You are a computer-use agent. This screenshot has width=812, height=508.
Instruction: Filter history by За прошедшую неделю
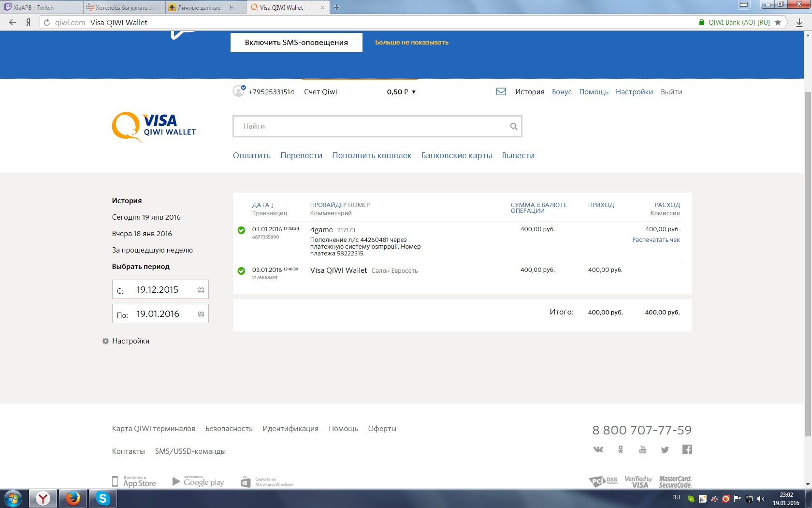click(152, 250)
